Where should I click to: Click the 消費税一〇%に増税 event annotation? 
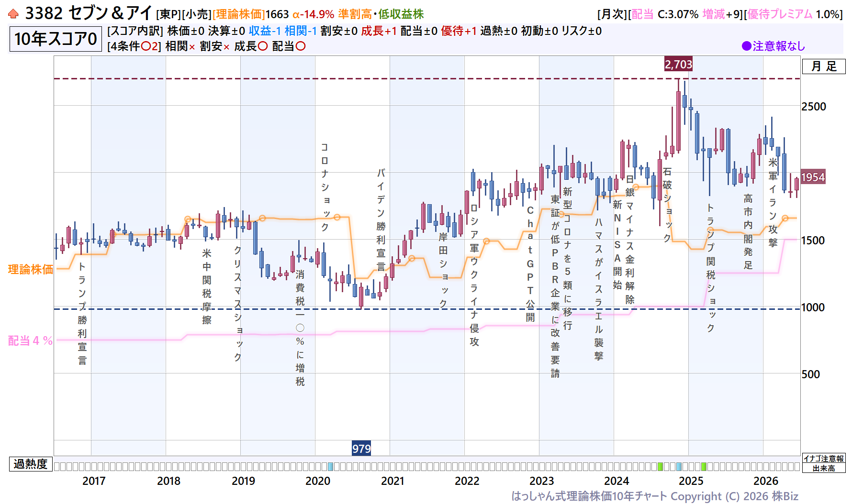(300, 328)
